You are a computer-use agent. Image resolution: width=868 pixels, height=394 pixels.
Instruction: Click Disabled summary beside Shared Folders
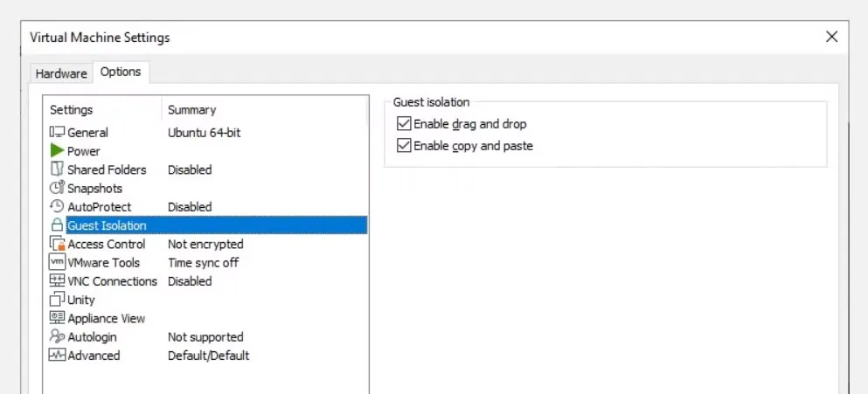point(190,169)
